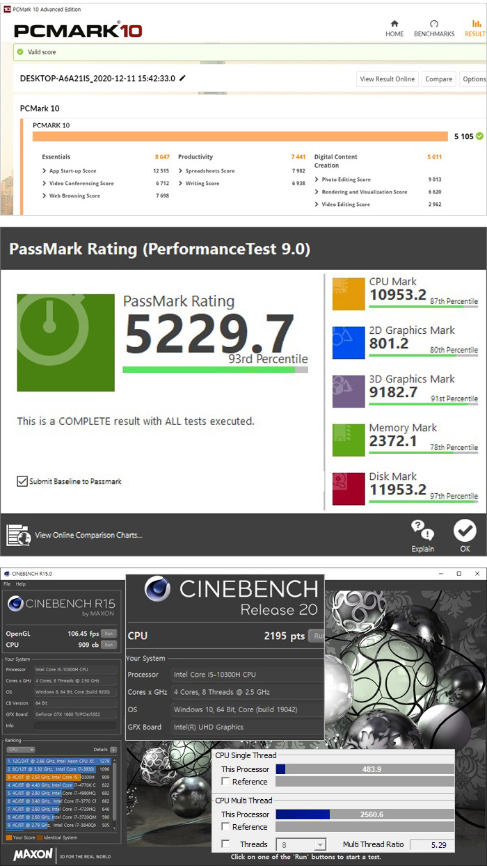Click the 2D Graphics Mark blue icon
The width and height of the screenshot is (487, 868).
coord(349,343)
